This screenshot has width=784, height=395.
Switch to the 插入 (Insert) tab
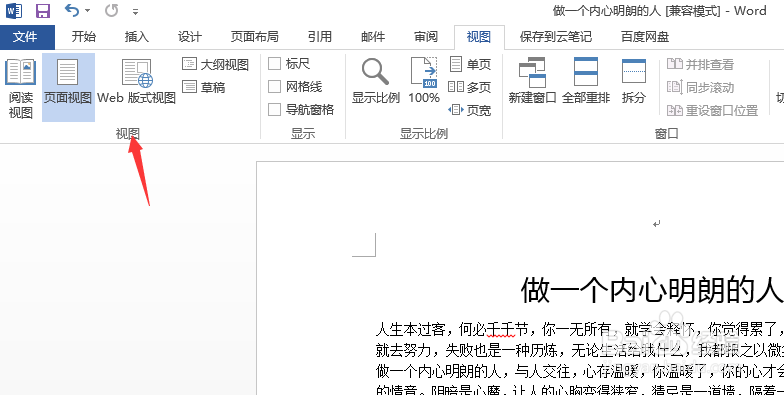coord(136,37)
